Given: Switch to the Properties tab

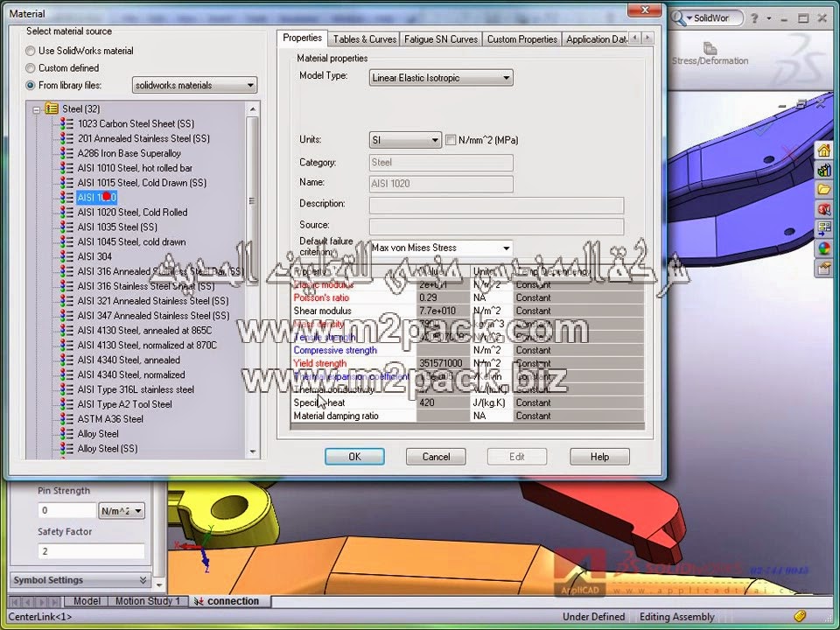Looking at the screenshot, I should [302, 38].
